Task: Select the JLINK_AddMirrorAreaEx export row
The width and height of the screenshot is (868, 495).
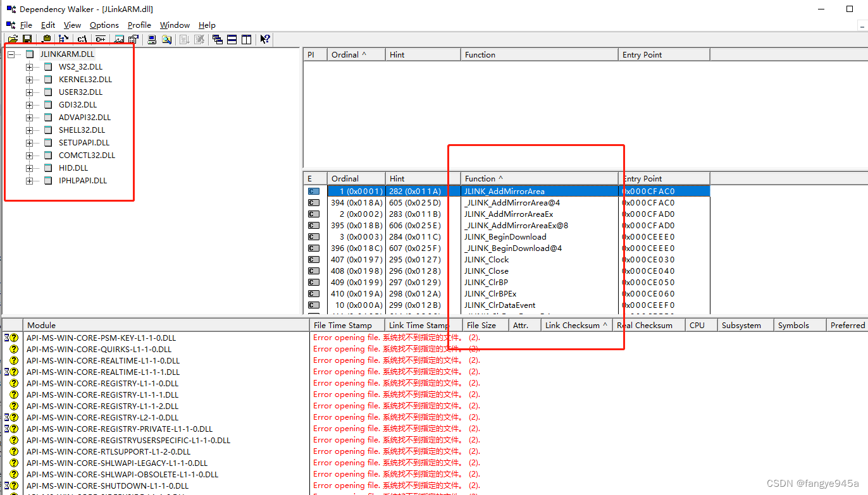Action: [508, 214]
